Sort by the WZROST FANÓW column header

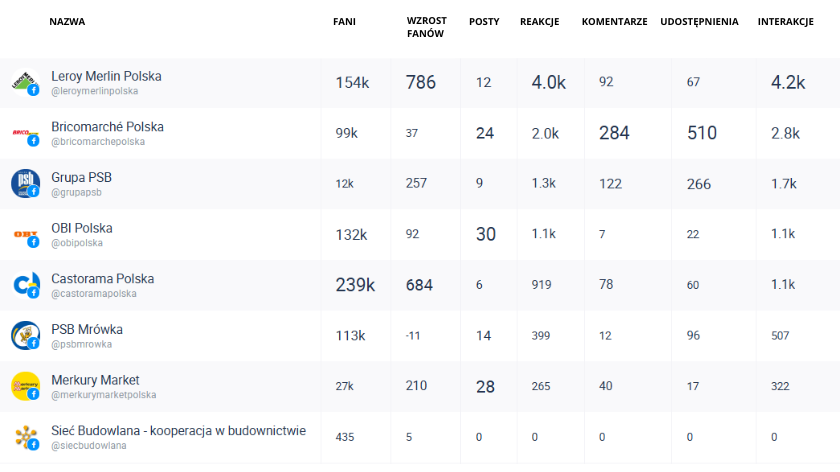(426, 27)
